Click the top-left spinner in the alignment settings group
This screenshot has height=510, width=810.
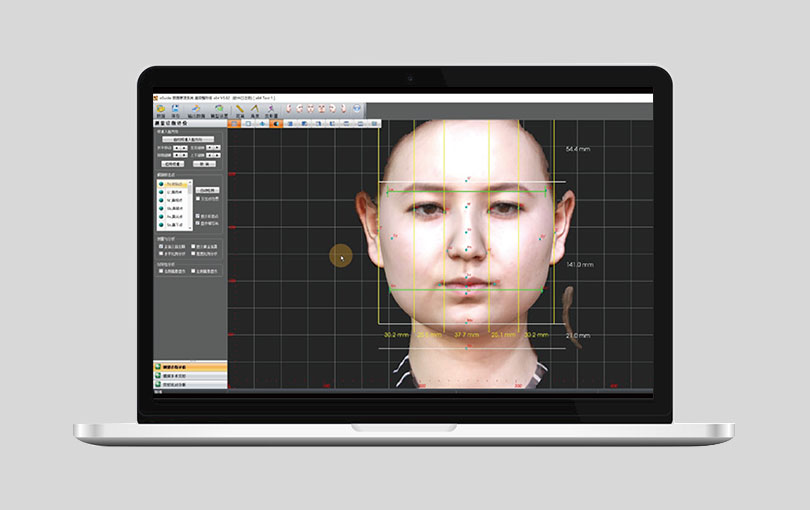pos(180,147)
